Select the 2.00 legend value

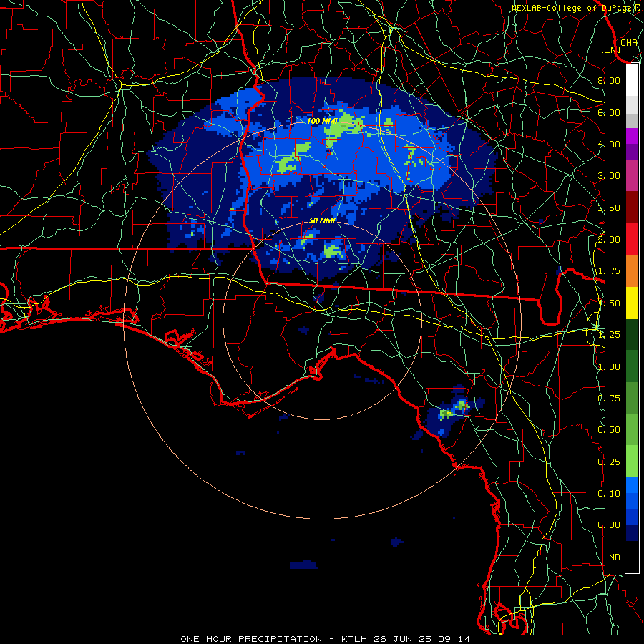[609, 240]
